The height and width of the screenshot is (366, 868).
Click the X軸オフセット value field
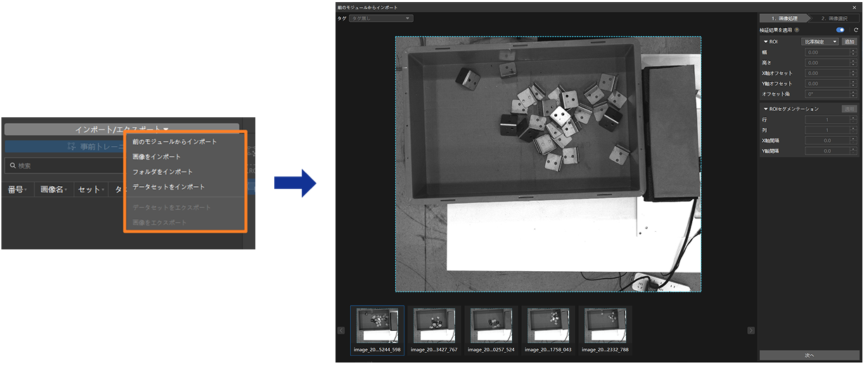coord(827,73)
